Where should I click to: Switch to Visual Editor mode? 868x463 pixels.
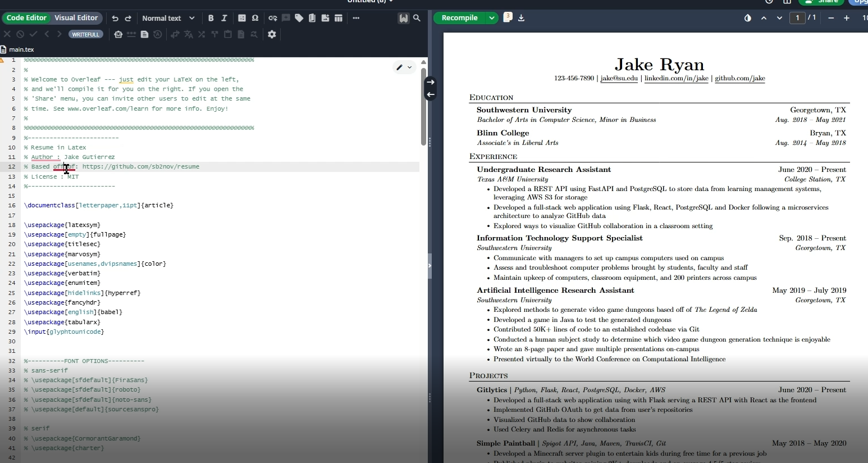[76, 18]
